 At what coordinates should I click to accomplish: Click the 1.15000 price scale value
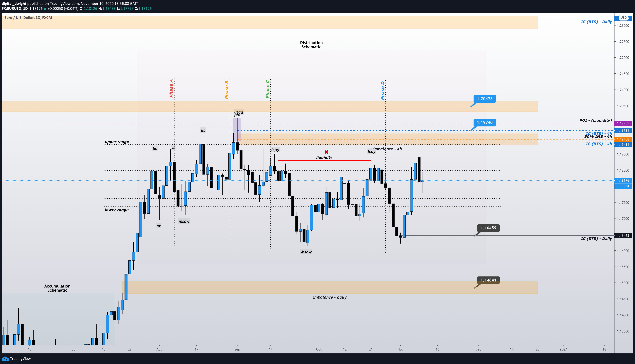(x=623, y=283)
